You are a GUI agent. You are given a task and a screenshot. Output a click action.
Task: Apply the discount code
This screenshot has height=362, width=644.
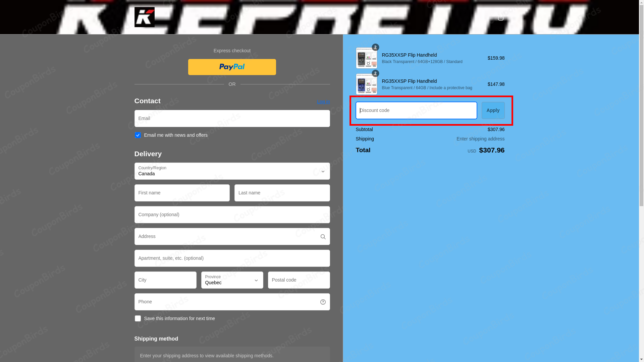[493, 110]
